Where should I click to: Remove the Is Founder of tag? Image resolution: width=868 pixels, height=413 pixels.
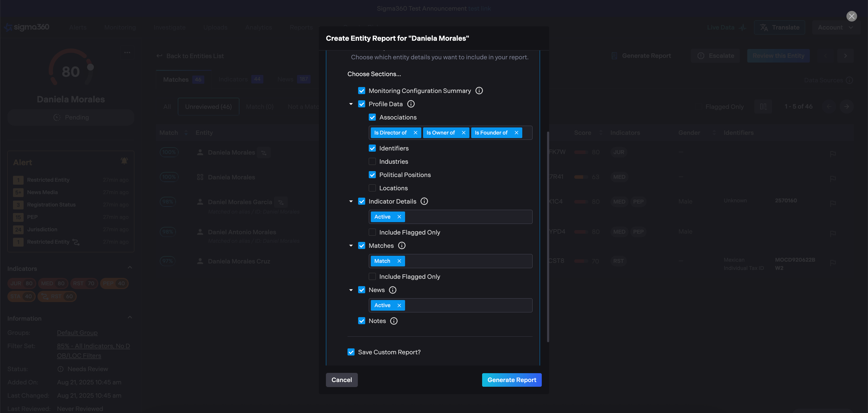[x=516, y=133]
